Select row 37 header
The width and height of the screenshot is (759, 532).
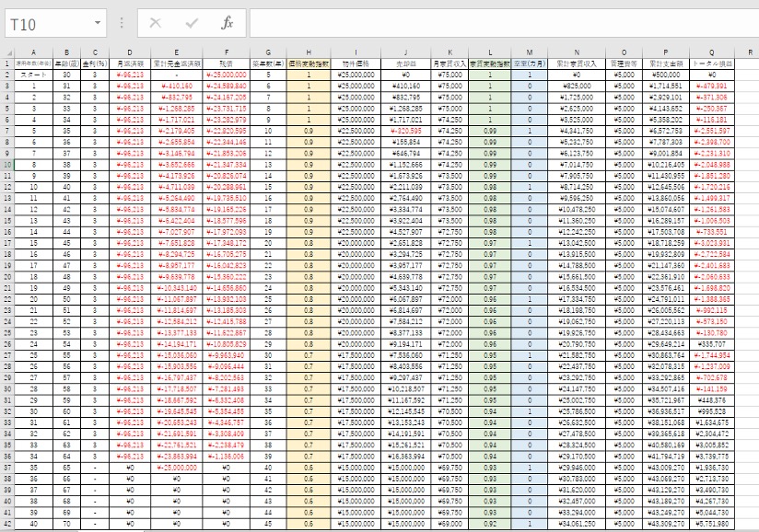[x=7, y=468]
